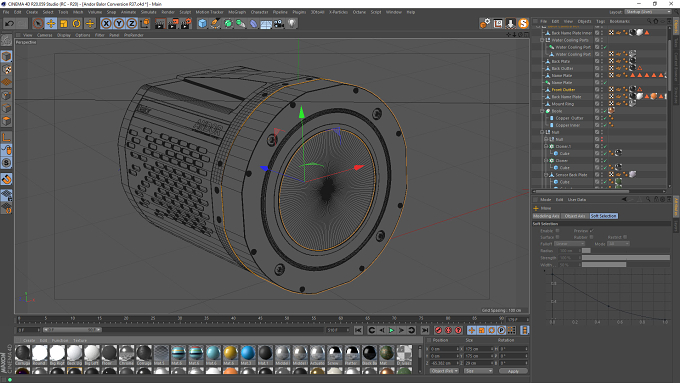The image size is (680, 383).
Task: Activate the Rotate tool in top toolbar
Action: pos(77,23)
